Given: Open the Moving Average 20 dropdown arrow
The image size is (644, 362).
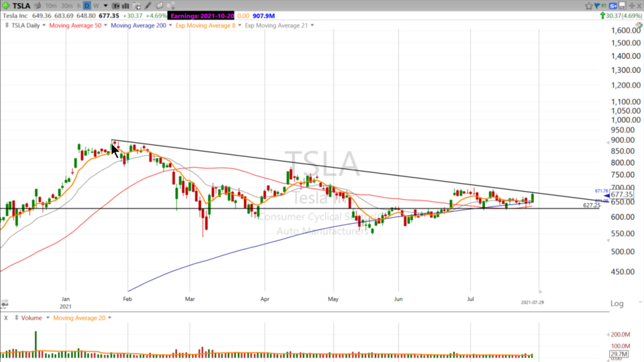Looking at the screenshot, I should coord(109,318).
